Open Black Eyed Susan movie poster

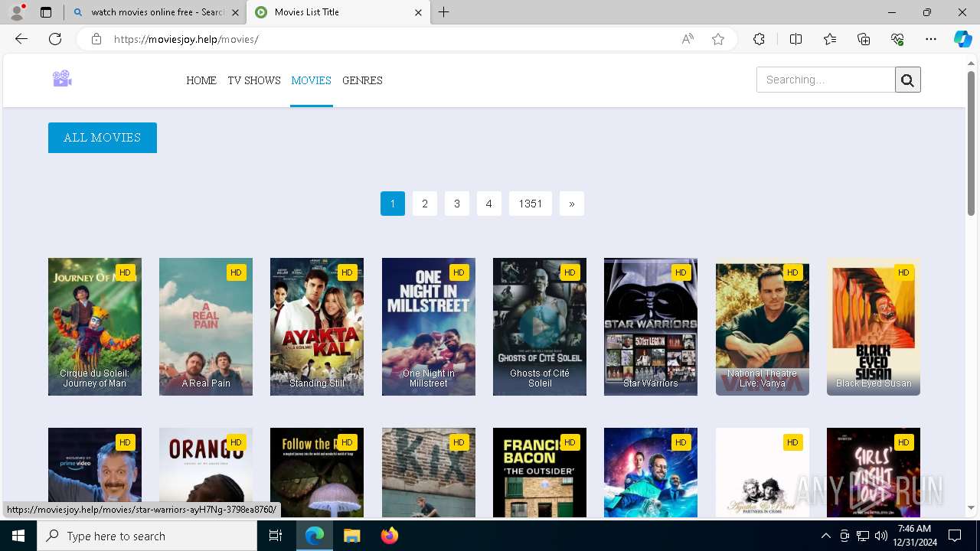(874, 327)
